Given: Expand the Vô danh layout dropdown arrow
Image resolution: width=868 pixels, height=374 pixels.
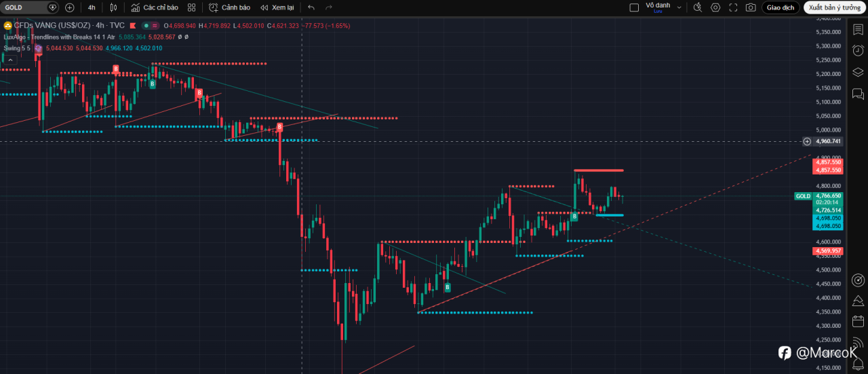Looking at the screenshot, I should (x=679, y=7).
